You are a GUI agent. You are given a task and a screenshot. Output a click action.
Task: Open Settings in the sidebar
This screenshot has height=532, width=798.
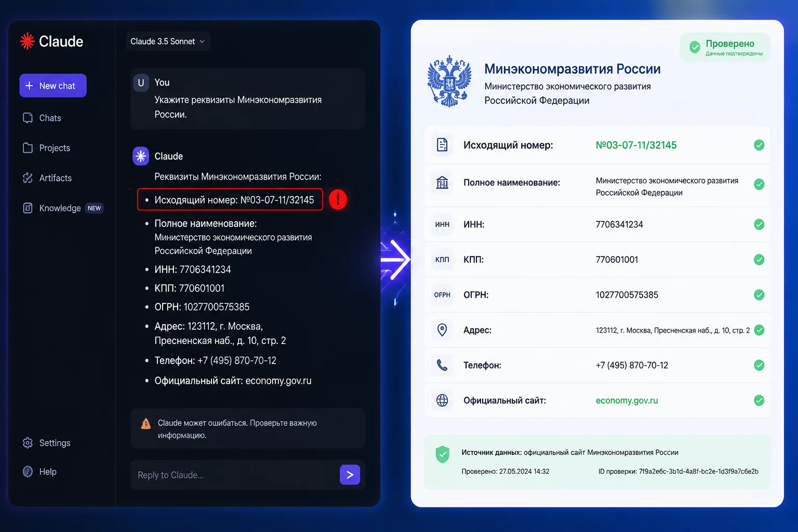coord(46,443)
